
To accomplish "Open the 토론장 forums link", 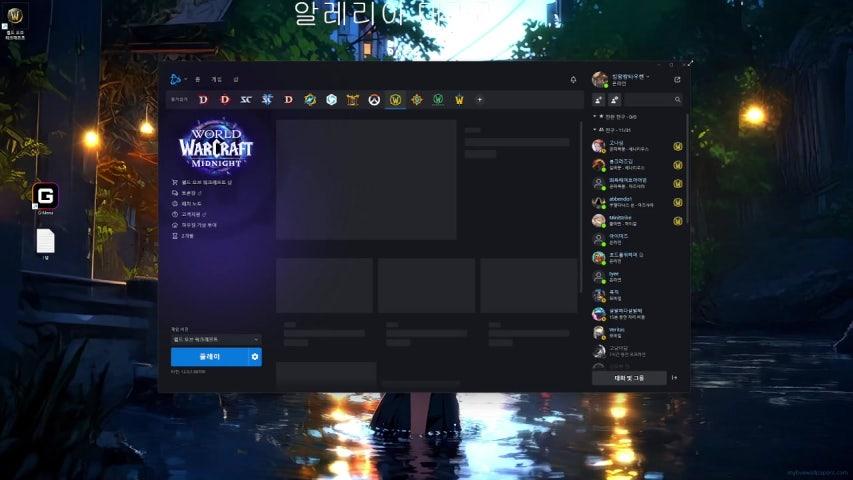I will click(x=187, y=193).
